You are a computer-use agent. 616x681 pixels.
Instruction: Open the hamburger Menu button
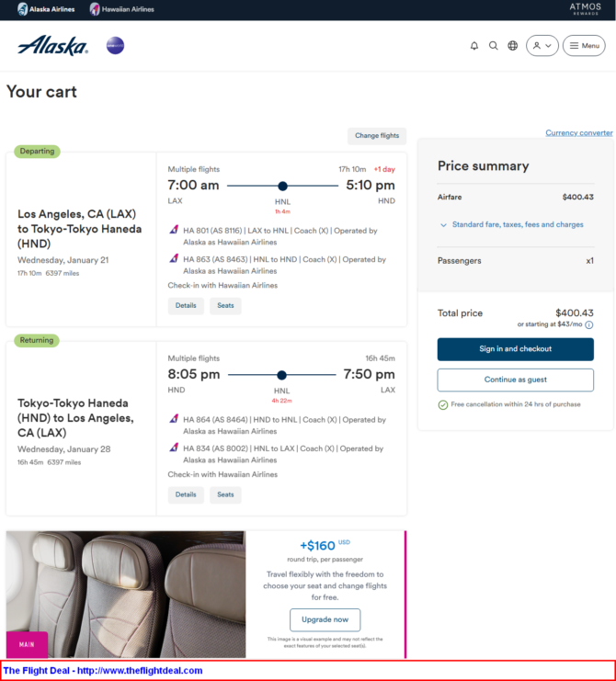pos(584,46)
